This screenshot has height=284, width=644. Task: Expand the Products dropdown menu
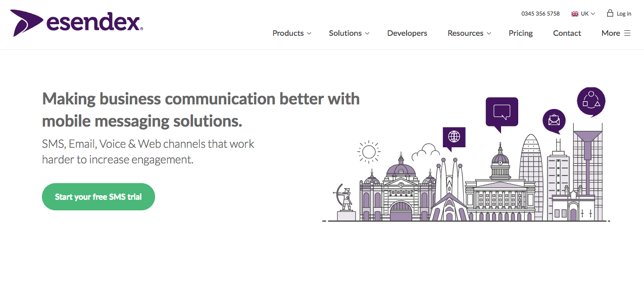pyautogui.click(x=291, y=33)
